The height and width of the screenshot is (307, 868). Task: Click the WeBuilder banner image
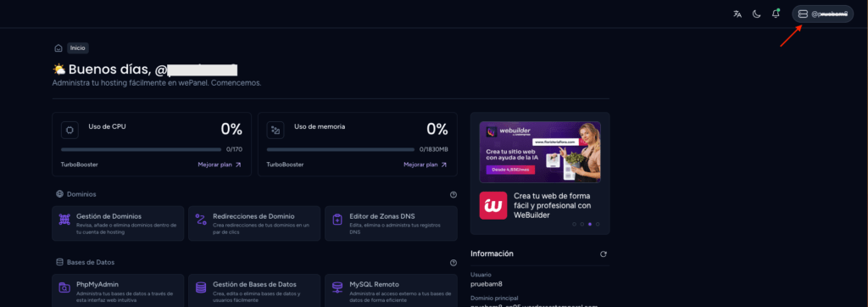pos(540,152)
